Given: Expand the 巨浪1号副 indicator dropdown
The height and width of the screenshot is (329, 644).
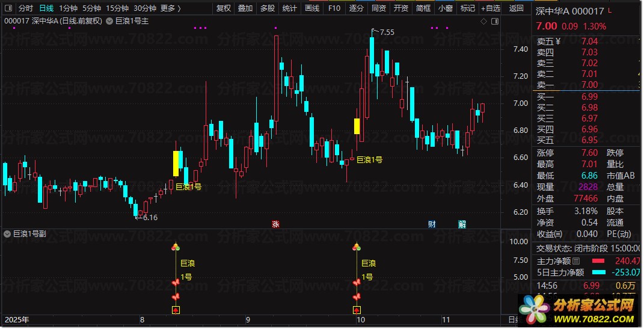Looking at the screenshot, I should 7,234.
